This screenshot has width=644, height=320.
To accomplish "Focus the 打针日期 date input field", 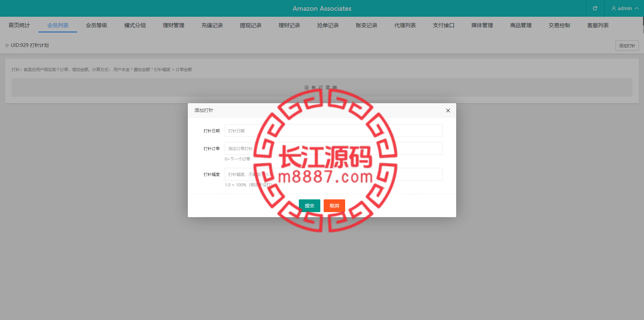I will coord(334,131).
